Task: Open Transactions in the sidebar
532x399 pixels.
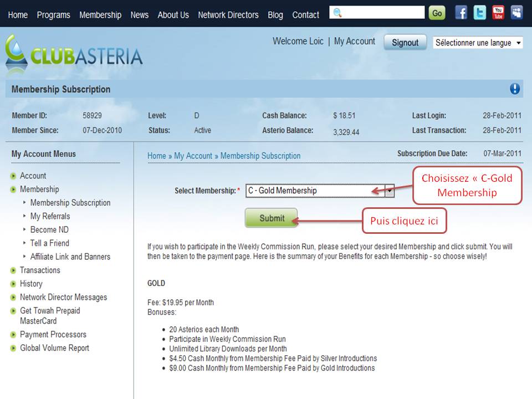Action: [x=40, y=270]
